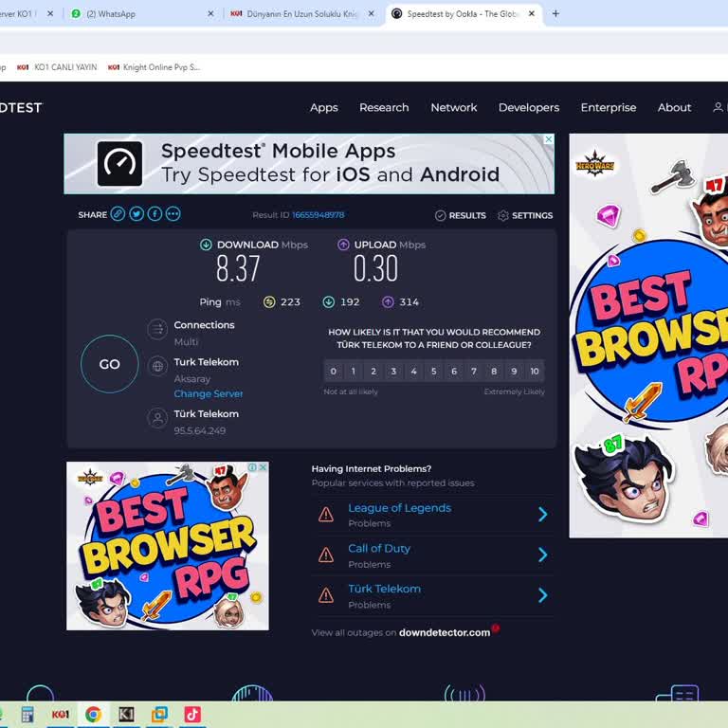Open Knight Online Pvp bookmark
This screenshot has height=728, width=728.
tap(154, 67)
